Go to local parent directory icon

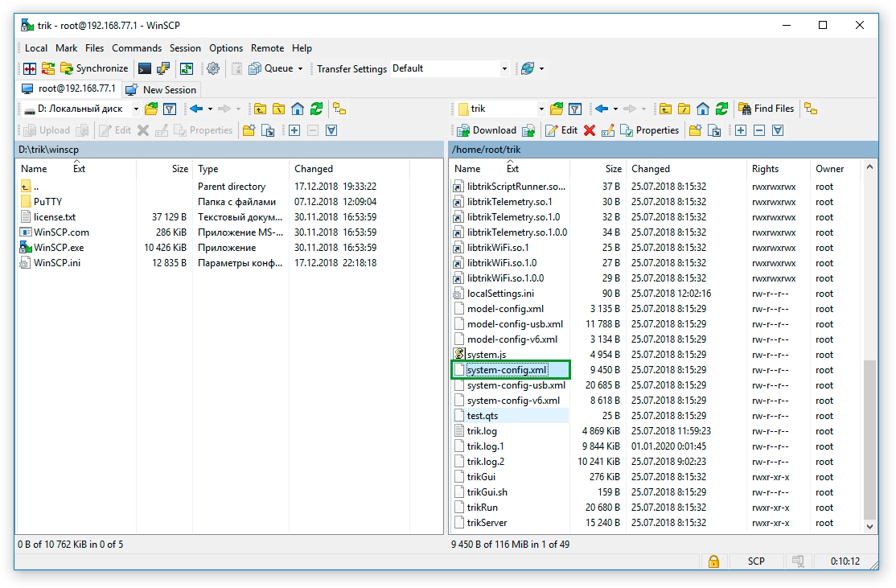click(260, 109)
